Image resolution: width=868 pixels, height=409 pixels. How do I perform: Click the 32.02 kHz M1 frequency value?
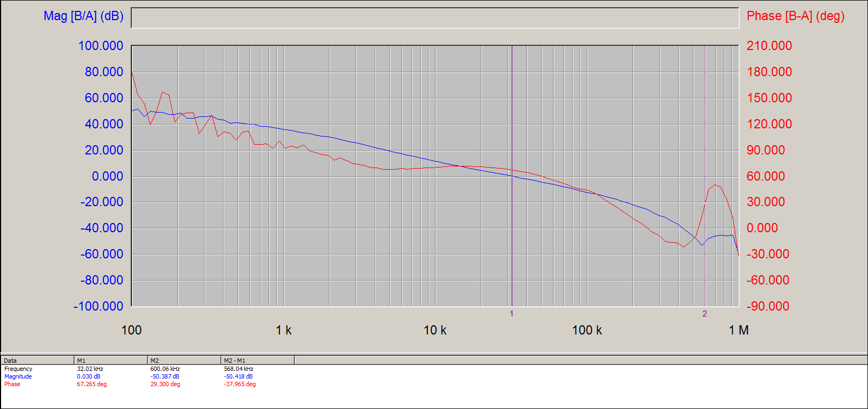coord(90,369)
